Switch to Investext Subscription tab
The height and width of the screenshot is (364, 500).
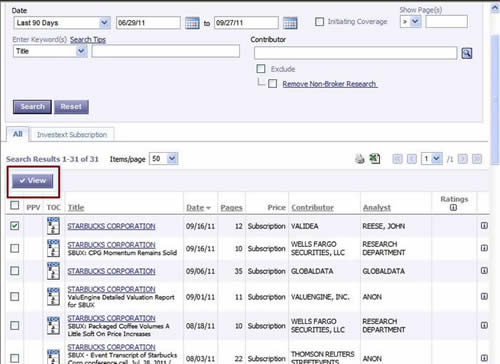click(x=72, y=135)
